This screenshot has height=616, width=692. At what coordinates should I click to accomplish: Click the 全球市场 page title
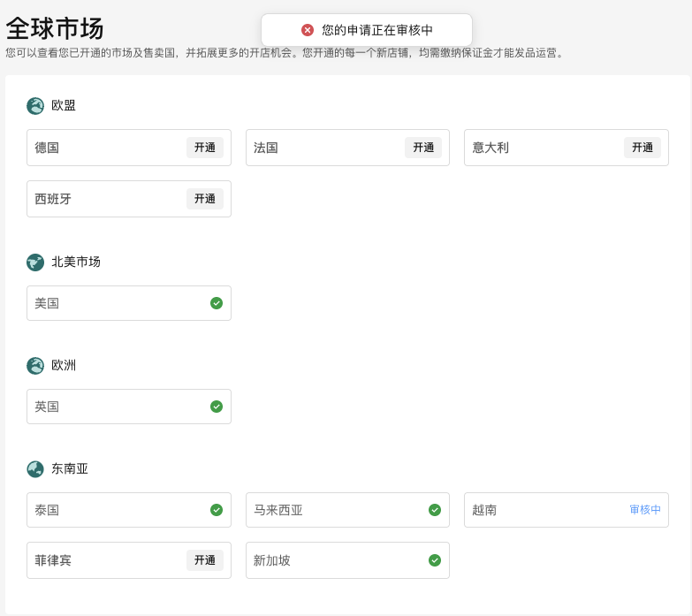(x=55, y=28)
